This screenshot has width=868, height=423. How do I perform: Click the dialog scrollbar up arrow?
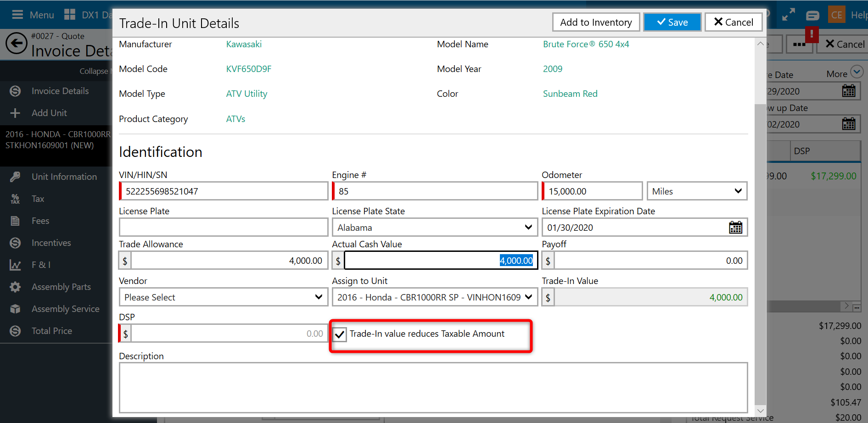760,44
